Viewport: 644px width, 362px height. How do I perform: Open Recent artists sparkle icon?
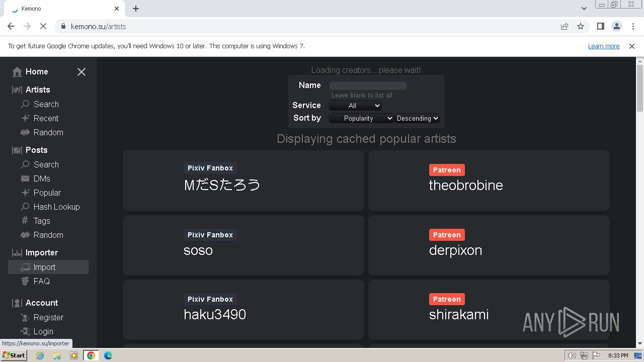(x=25, y=118)
